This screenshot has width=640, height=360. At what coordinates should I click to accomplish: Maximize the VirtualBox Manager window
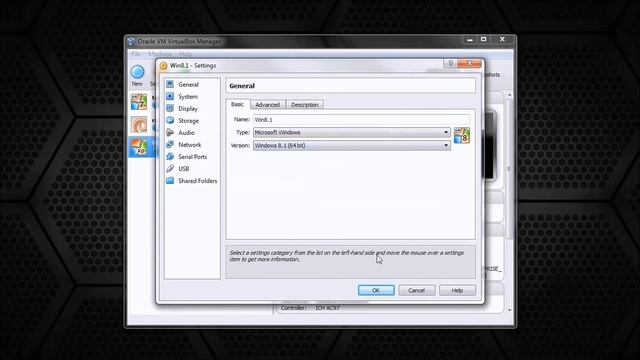click(x=484, y=40)
